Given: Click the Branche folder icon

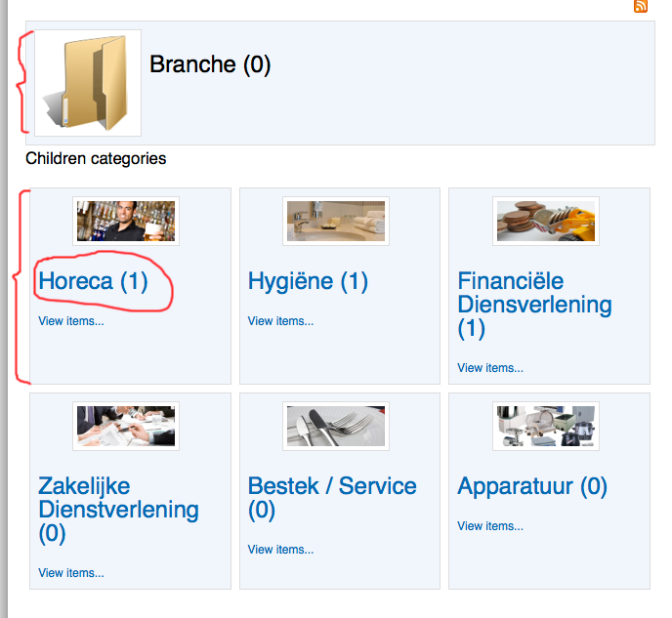Looking at the screenshot, I should (x=88, y=83).
